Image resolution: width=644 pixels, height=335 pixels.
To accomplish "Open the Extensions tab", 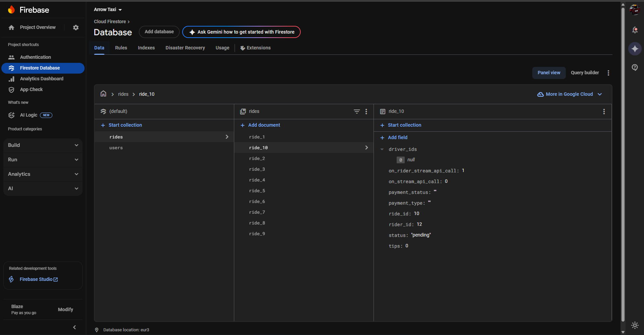I will pyautogui.click(x=255, y=48).
